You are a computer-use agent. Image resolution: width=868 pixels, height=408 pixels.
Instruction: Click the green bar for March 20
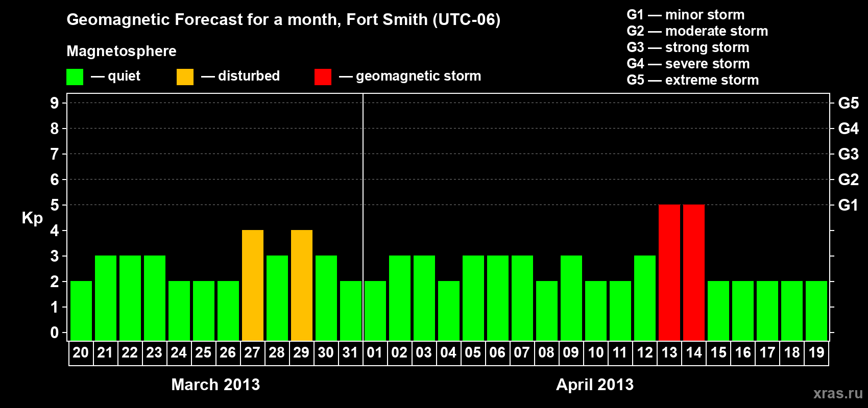[81, 311]
